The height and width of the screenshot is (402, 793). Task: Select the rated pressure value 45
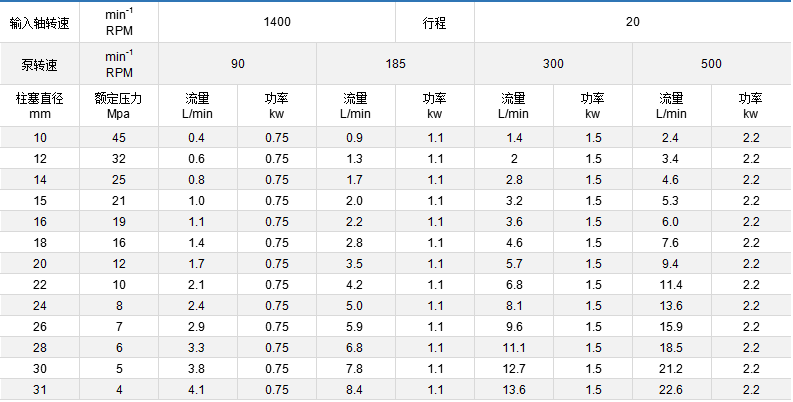point(119,137)
